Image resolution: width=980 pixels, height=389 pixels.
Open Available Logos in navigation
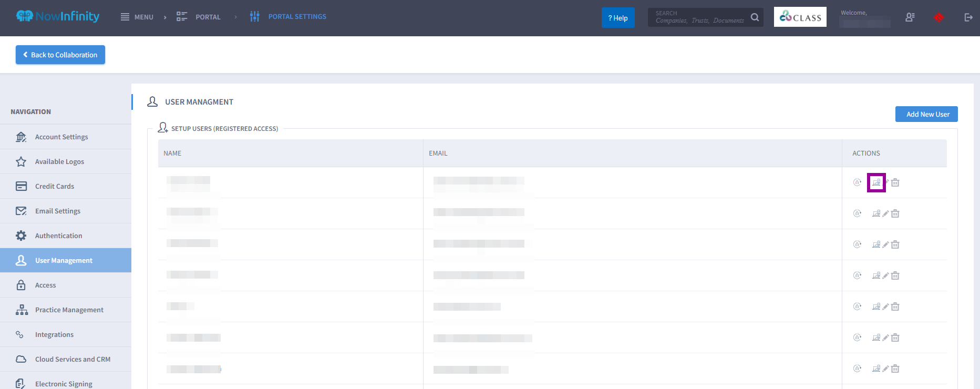pos(66,161)
